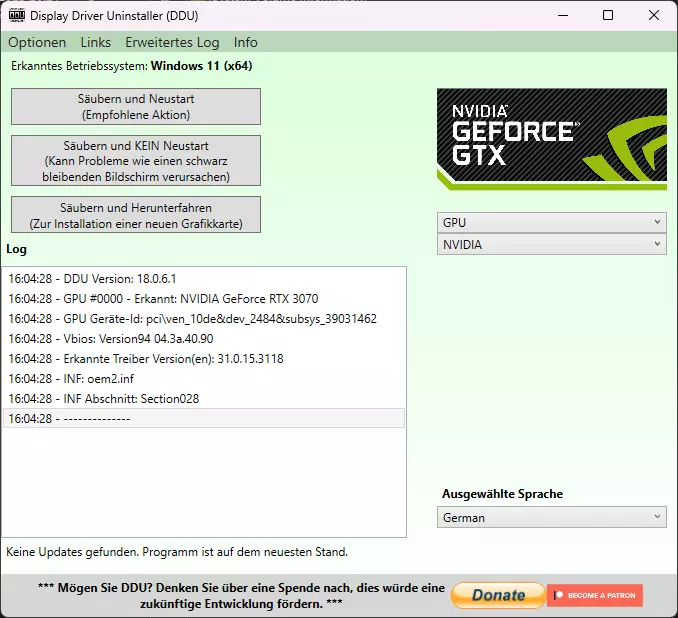Open the Optionen menu
678x618 pixels.
click(37, 42)
